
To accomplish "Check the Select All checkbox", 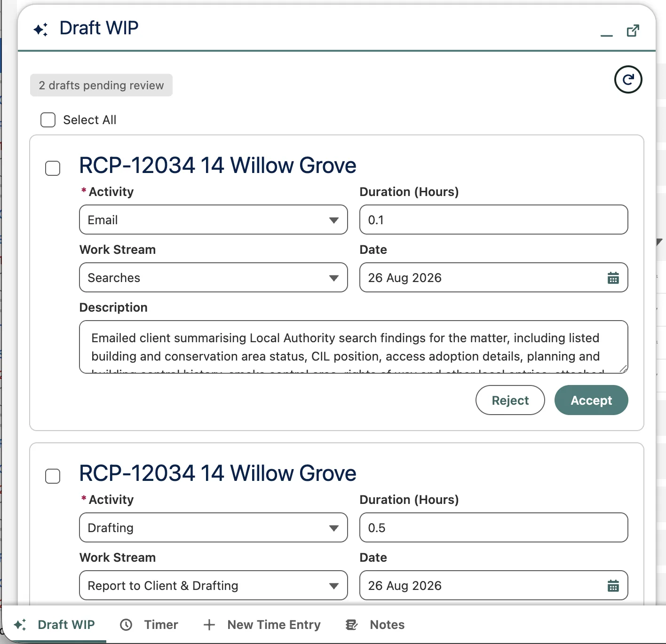I will pyautogui.click(x=48, y=120).
